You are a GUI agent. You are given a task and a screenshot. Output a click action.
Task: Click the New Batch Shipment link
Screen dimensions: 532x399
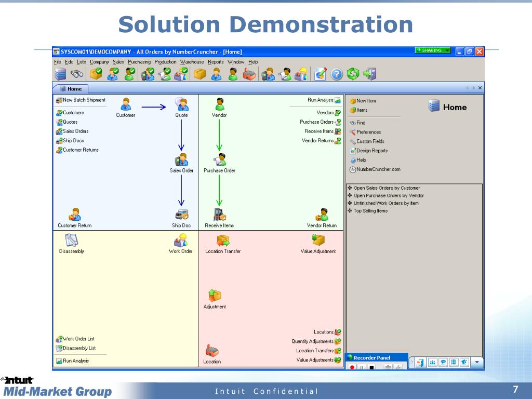(x=81, y=100)
